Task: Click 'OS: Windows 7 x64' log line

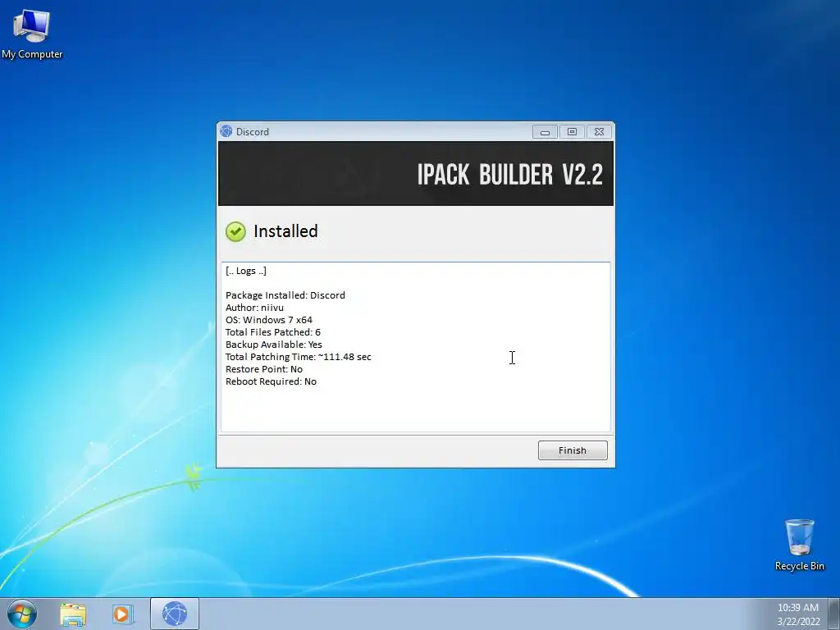Action: pos(269,320)
